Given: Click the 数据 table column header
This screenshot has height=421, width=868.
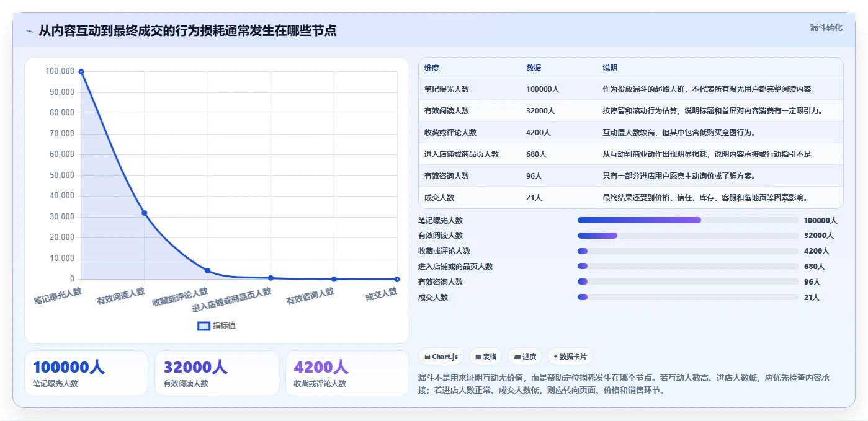Looking at the screenshot, I should point(534,68).
